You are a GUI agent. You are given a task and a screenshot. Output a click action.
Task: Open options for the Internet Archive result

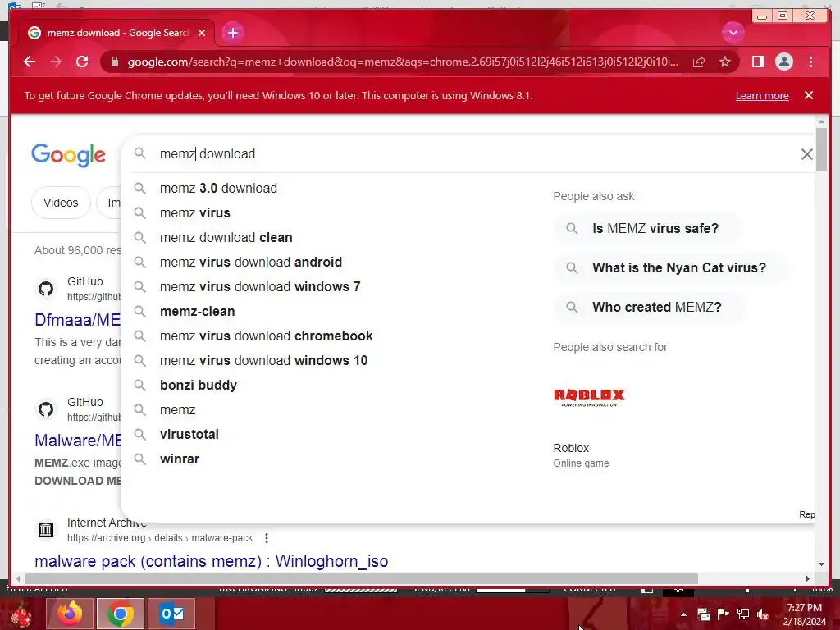point(267,538)
